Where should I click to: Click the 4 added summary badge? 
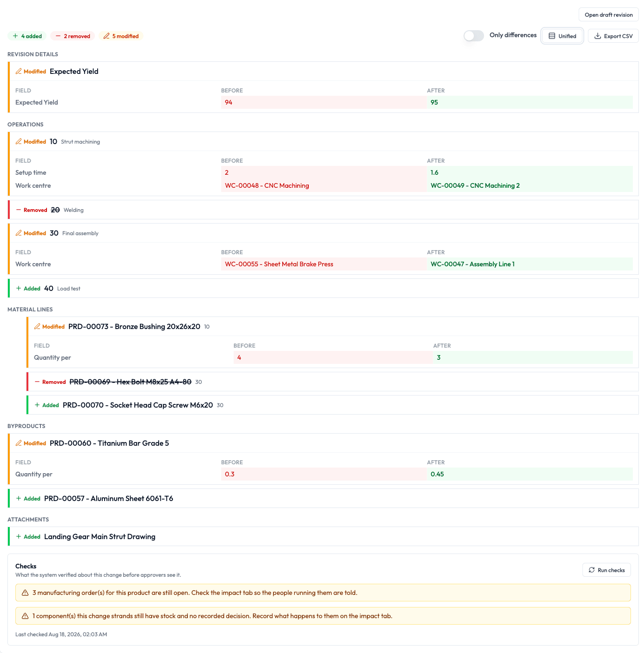tap(27, 36)
